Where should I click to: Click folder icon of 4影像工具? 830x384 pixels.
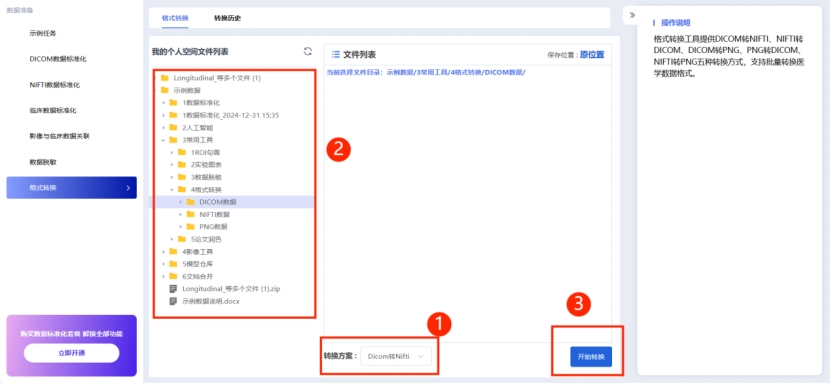[x=173, y=252]
